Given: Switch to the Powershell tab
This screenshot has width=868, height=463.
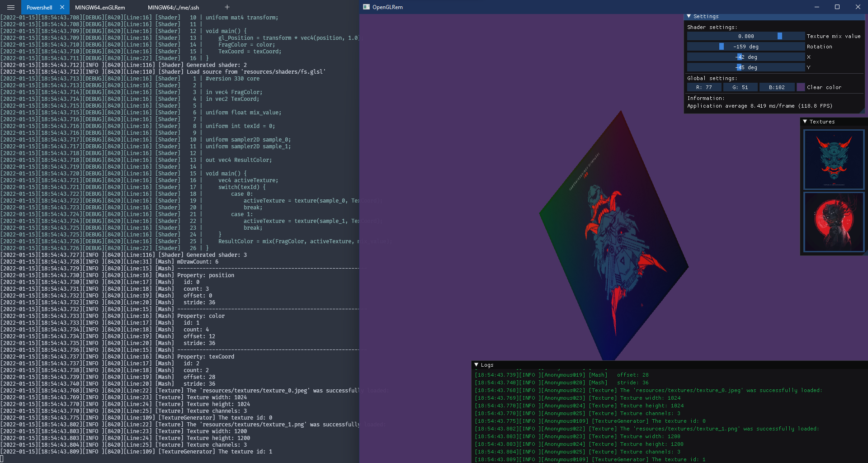Looking at the screenshot, I should coord(39,7).
